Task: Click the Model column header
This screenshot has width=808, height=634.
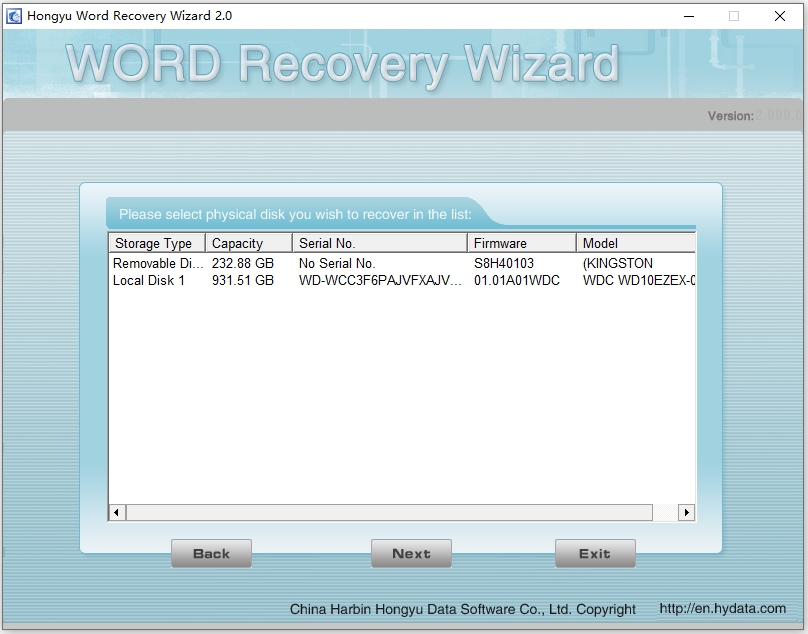Action: [x=600, y=242]
